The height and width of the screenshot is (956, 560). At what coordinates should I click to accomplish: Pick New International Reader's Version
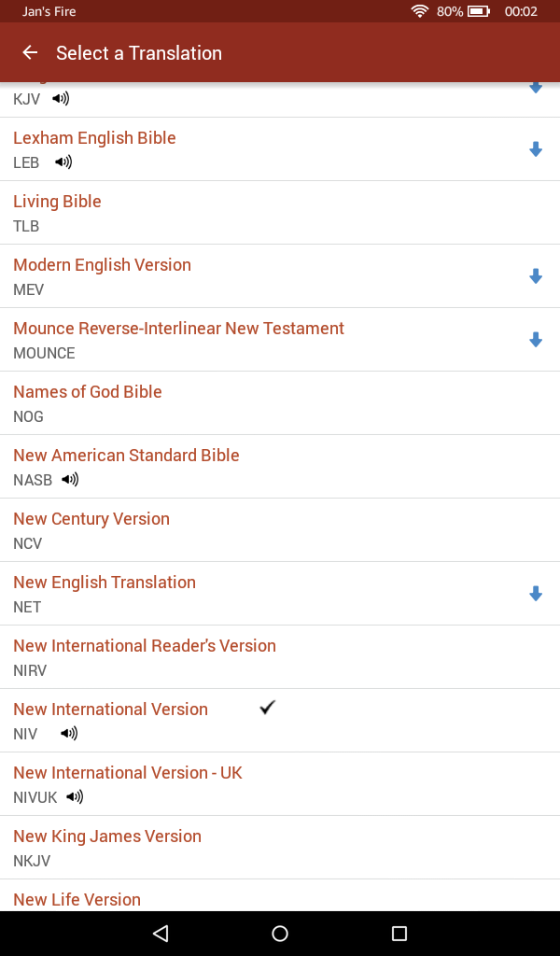click(145, 646)
